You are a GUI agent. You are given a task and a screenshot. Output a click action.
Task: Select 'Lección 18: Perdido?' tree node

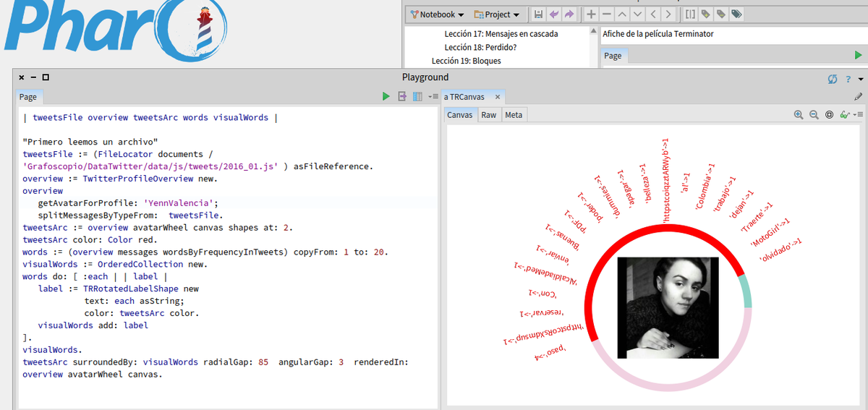click(x=480, y=47)
